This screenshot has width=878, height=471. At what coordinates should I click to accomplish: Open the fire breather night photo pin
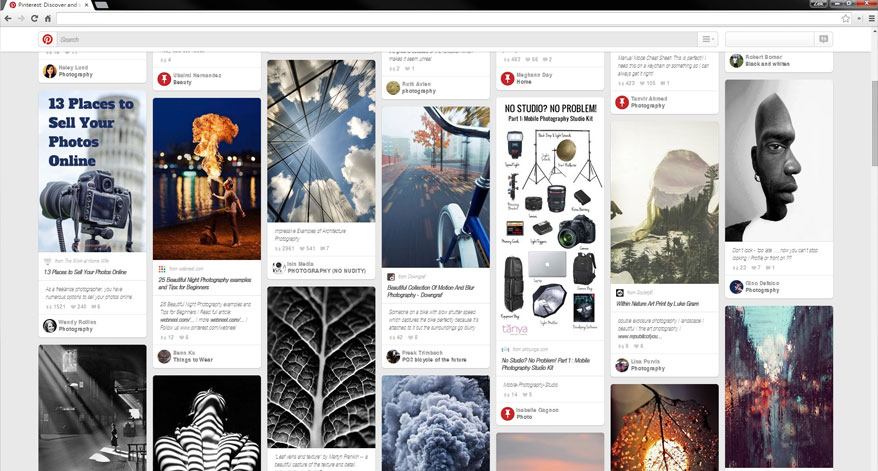coord(207,179)
